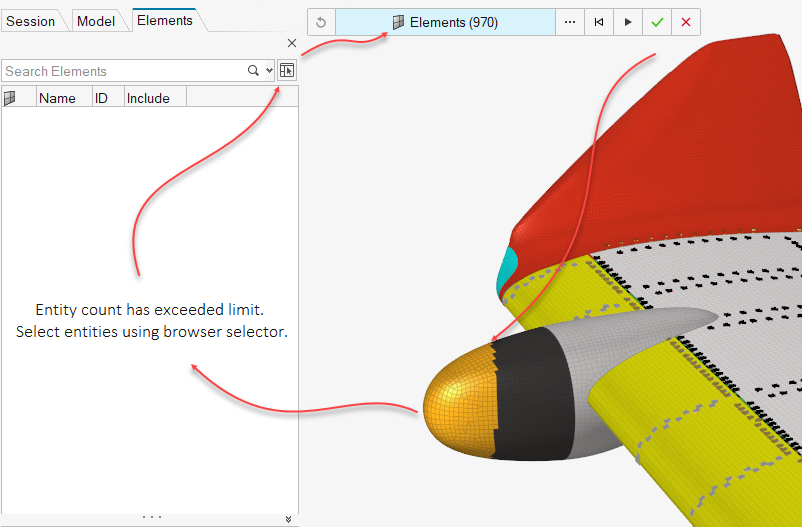802x527 pixels.
Task: Close the Elements browser panel
Action: point(291,43)
